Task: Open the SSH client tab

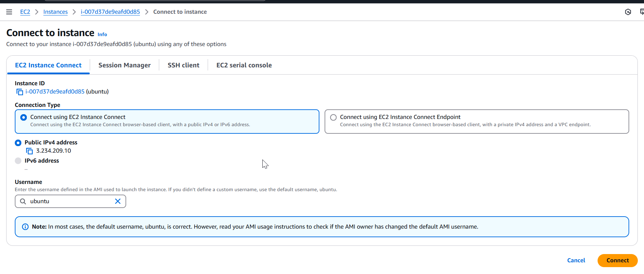Action: [183, 65]
